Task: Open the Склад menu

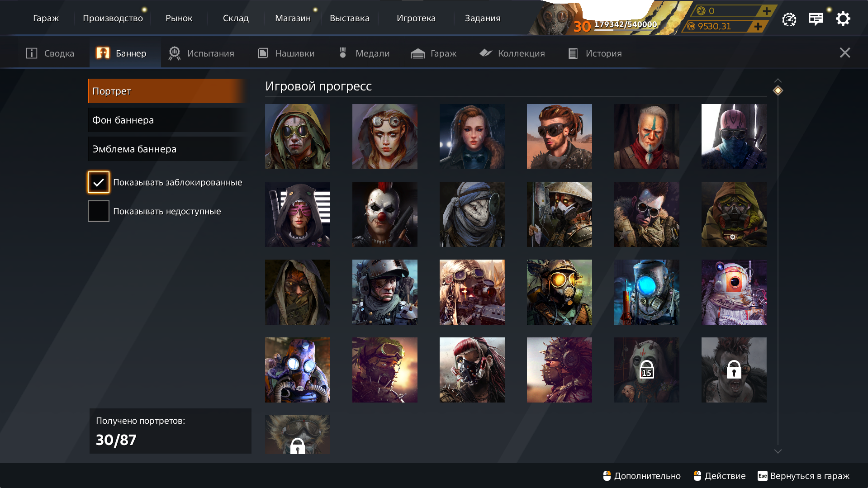Action: (x=236, y=19)
